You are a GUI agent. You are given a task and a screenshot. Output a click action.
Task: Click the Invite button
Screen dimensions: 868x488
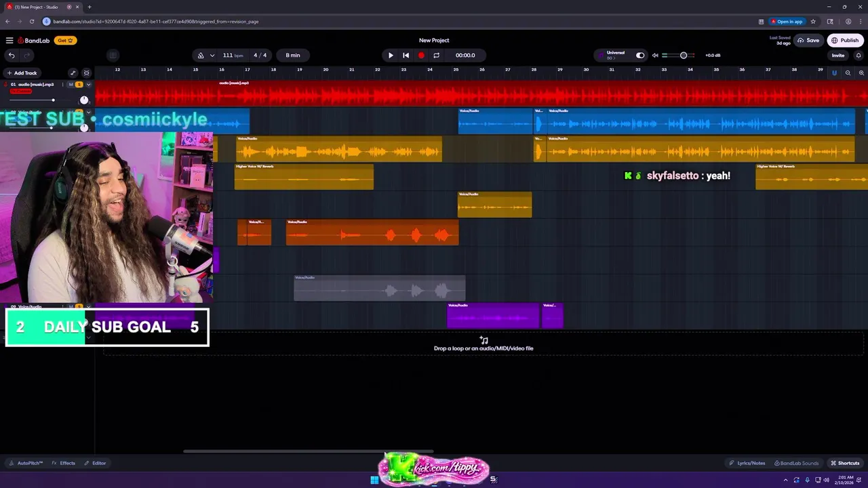coord(838,56)
